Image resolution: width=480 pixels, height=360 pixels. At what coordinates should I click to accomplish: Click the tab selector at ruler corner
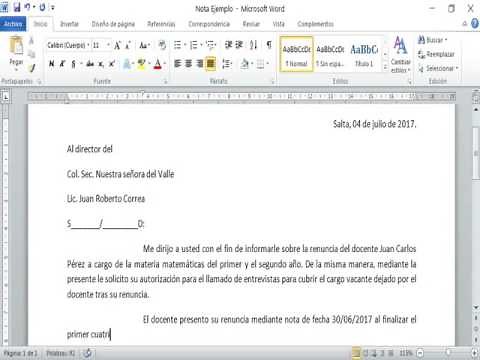[6, 97]
